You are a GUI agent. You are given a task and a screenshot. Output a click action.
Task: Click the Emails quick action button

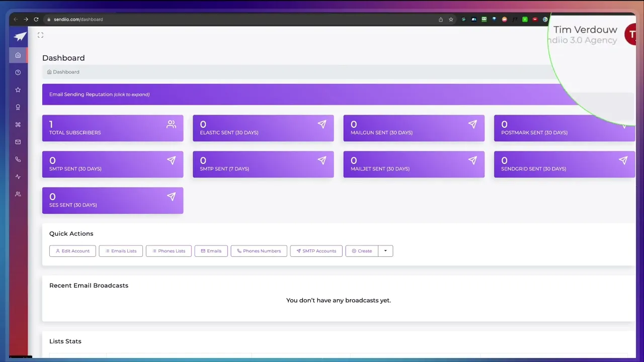(x=211, y=251)
